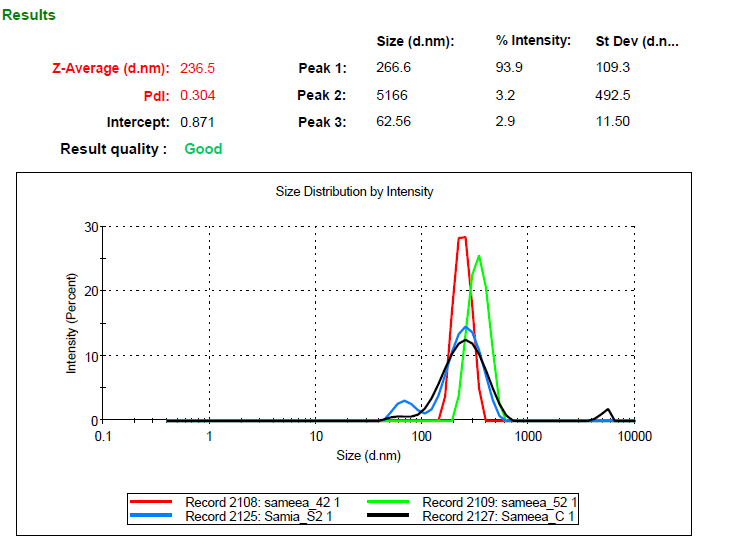753x550 pixels.
Task: Click the % Intensity column header
Action: [x=533, y=41]
